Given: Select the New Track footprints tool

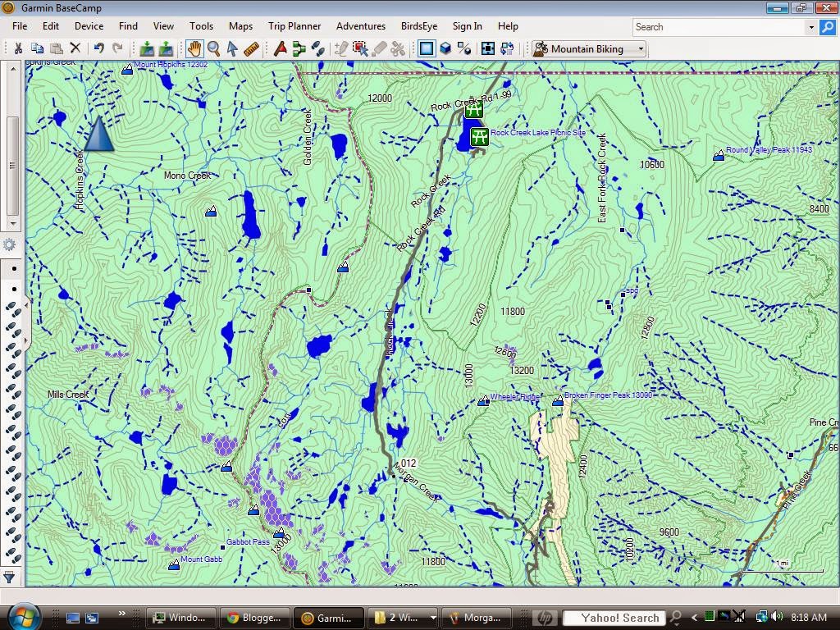Looking at the screenshot, I should click(x=318, y=48).
